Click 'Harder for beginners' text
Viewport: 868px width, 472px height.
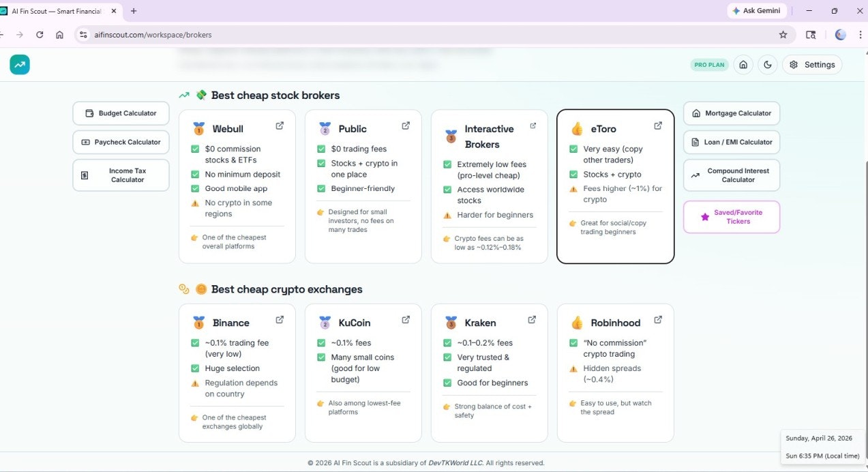tap(495, 215)
